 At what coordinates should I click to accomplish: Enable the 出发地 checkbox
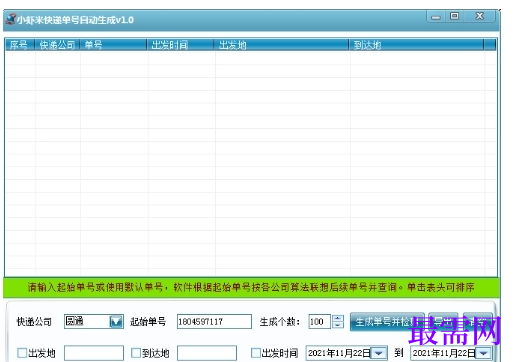pyautogui.click(x=22, y=353)
